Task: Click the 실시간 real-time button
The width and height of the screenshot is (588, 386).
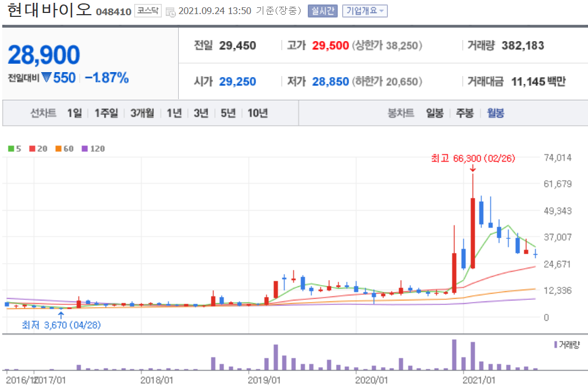Action: pyautogui.click(x=322, y=11)
